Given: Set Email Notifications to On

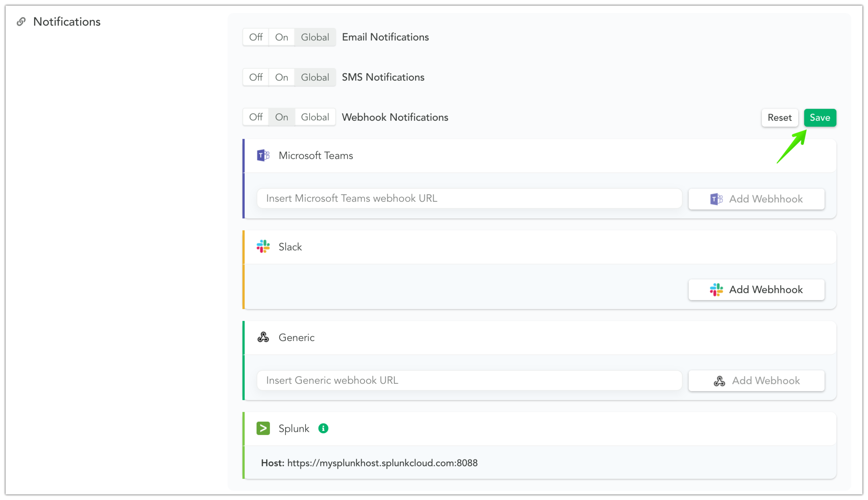Looking at the screenshot, I should click(281, 37).
